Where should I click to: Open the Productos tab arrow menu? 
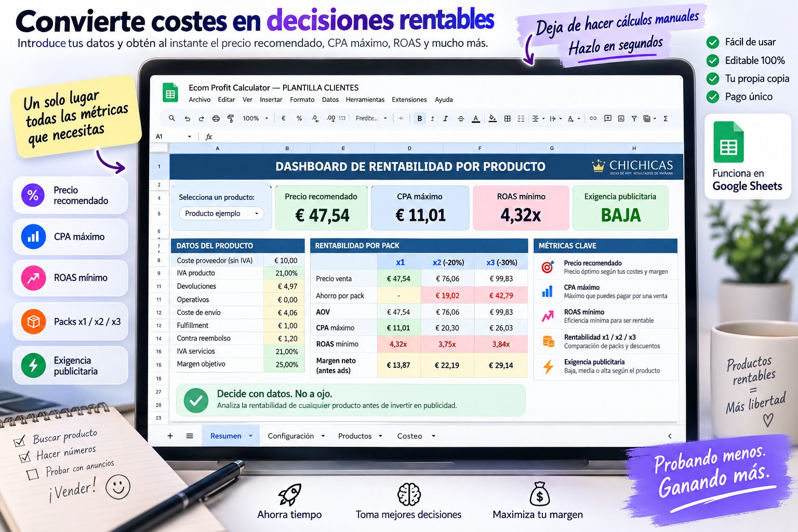380,436
